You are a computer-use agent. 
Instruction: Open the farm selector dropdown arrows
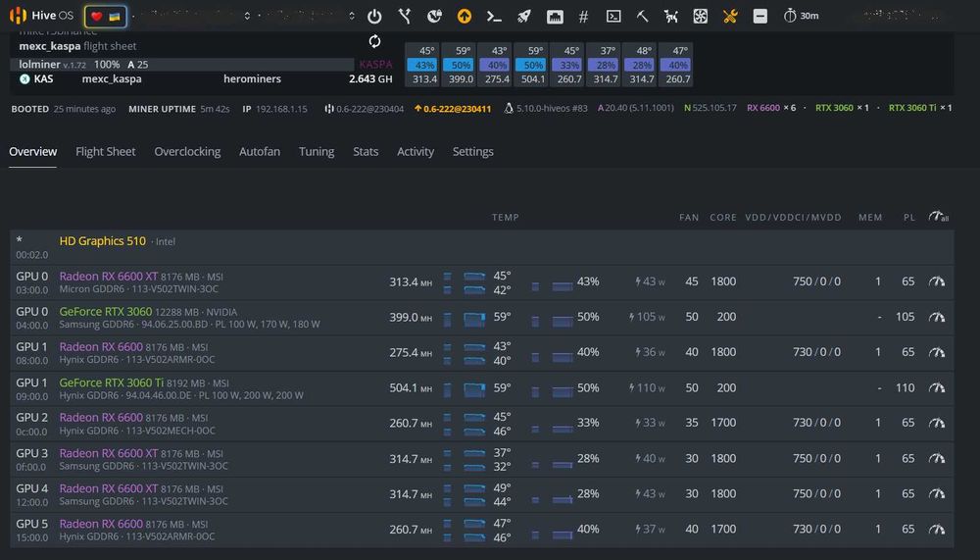248,17
